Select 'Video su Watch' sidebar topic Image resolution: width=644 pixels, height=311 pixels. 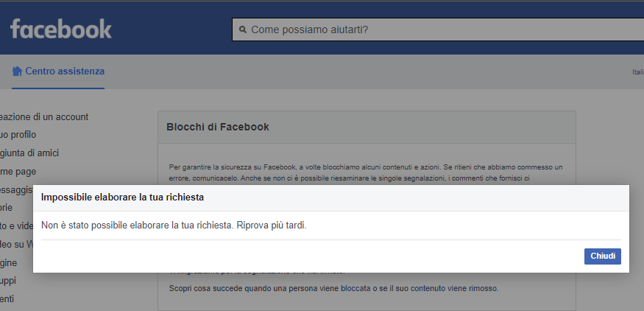coord(16,245)
